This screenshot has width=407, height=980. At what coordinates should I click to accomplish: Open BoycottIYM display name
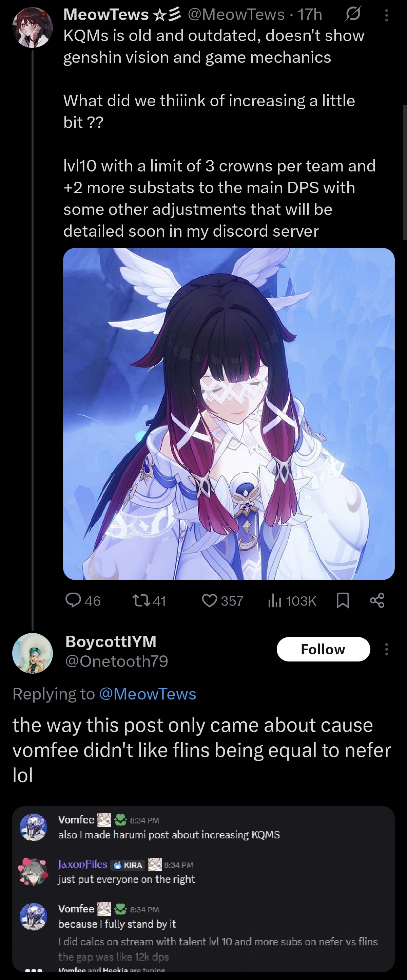click(111, 641)
